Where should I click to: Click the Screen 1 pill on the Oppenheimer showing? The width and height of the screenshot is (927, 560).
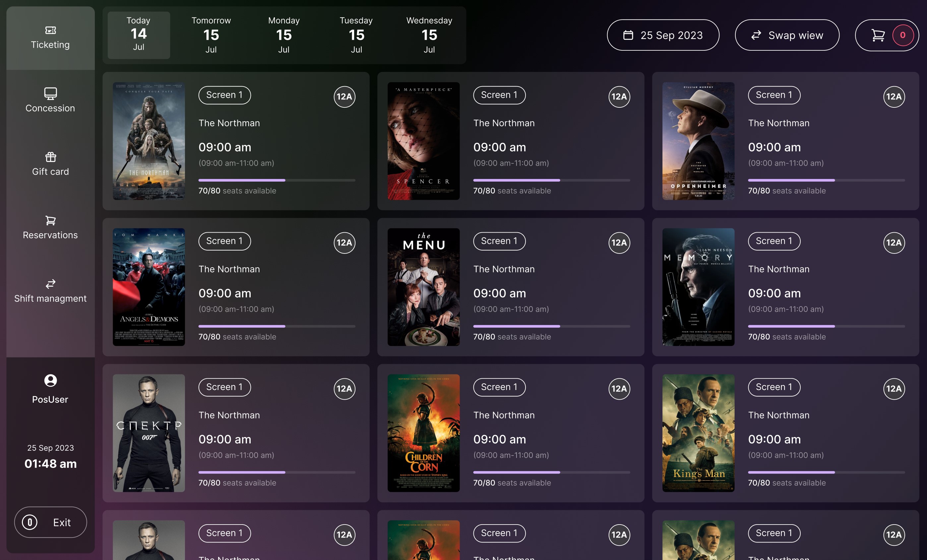(774, 95)
